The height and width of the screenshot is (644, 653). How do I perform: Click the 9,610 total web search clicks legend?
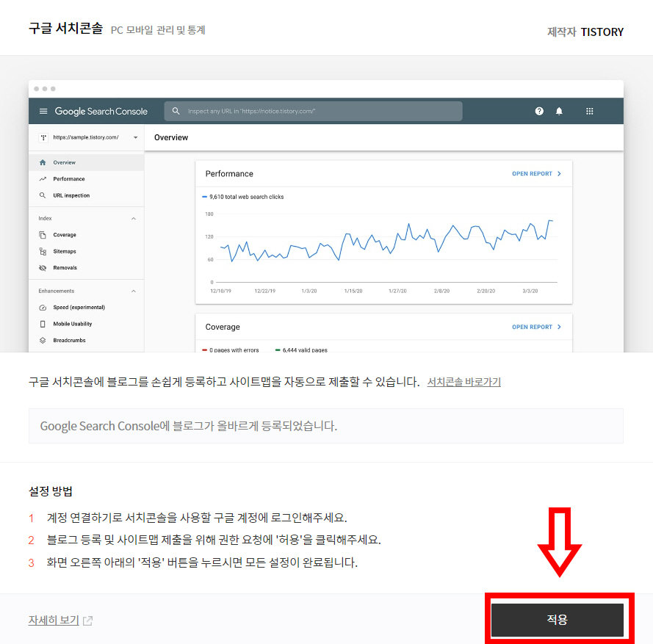[243, 197]
